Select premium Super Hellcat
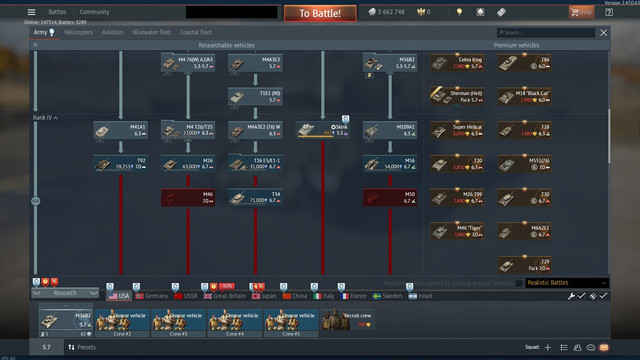 tap(457, 130)
